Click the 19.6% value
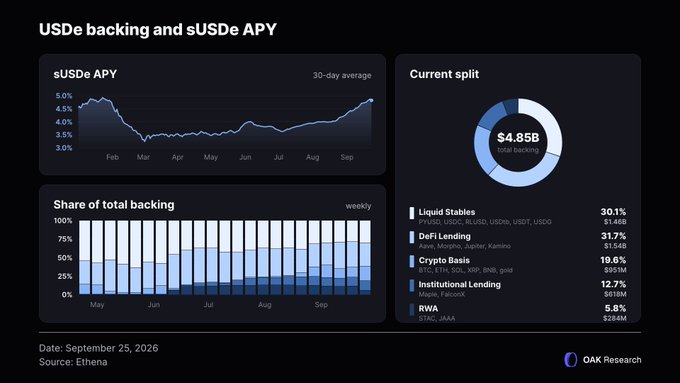The width and height of the screenshot is (680, 383). point(613,260)
